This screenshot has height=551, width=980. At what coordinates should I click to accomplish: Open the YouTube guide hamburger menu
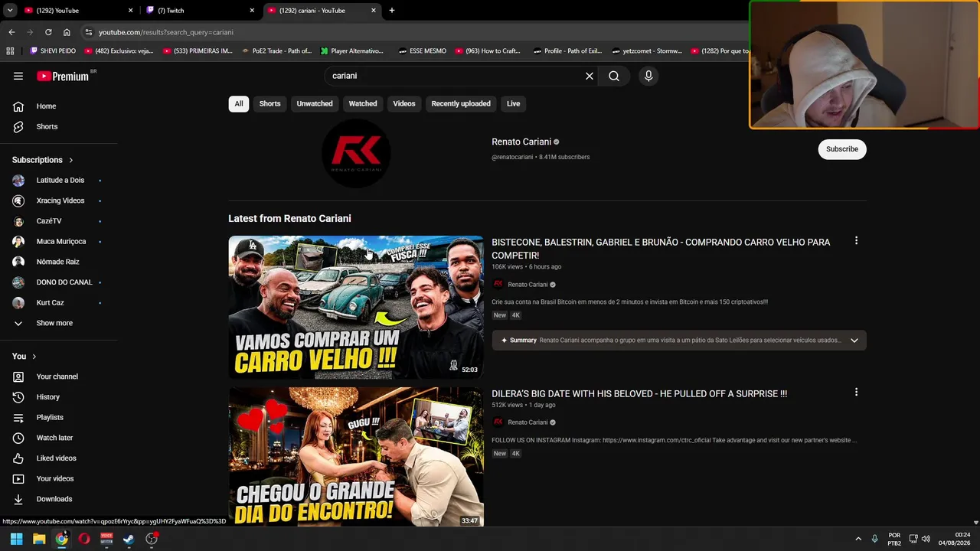tap(18, 76)
